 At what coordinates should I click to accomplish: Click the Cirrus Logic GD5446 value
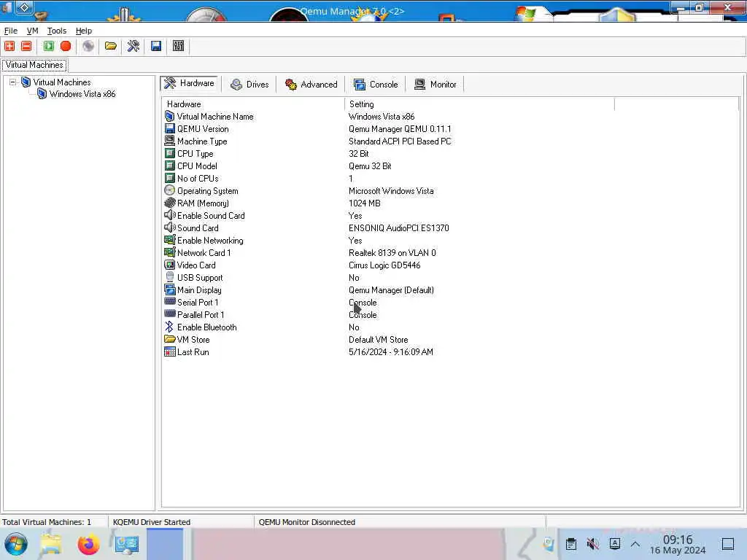(x=384, y=265)
